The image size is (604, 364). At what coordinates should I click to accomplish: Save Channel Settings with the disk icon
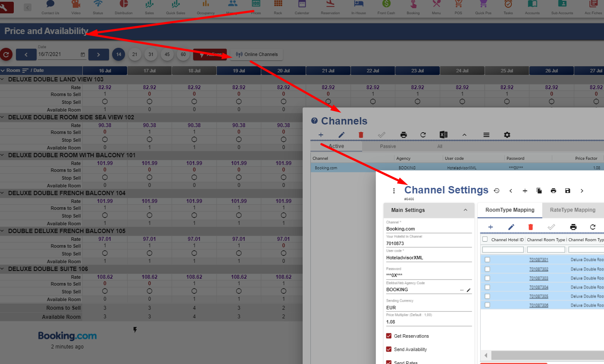(x=568, y=191)
